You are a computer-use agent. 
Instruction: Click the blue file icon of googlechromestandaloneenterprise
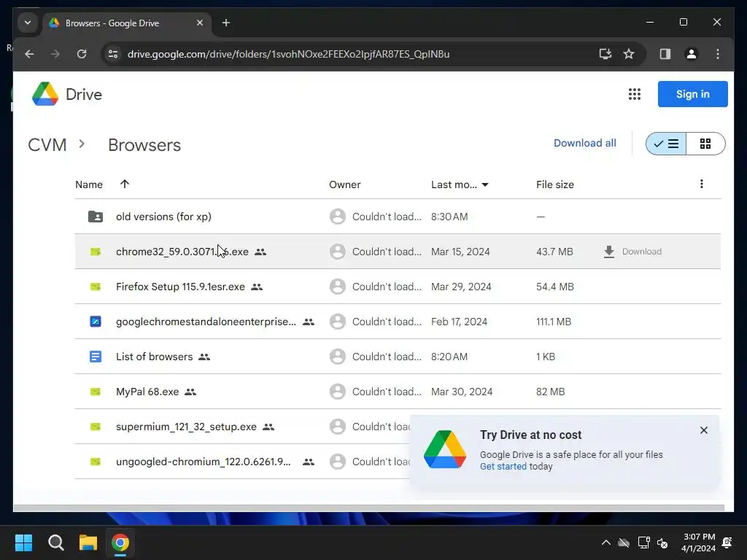pos(96,322)
